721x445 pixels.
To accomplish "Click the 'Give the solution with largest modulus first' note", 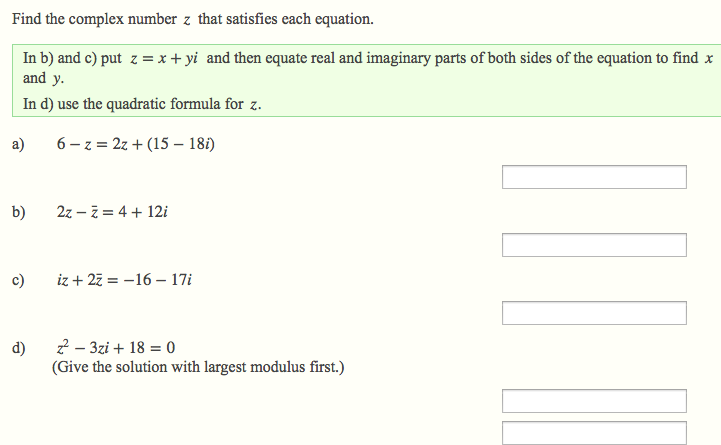I will click(198, 367).
